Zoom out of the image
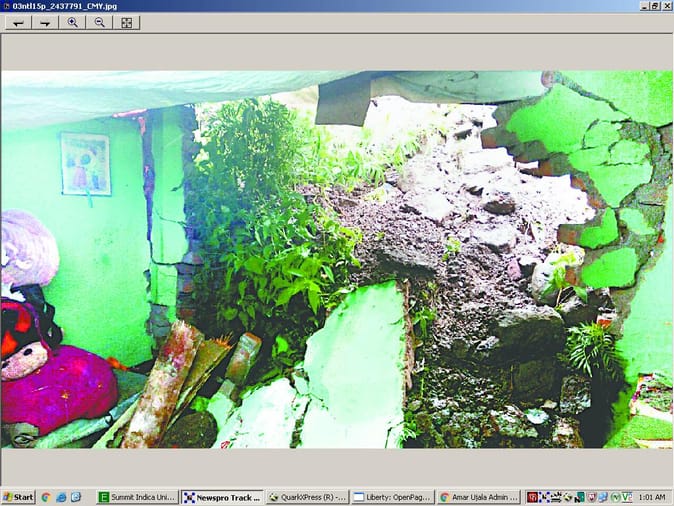Screen dimensions: 674x506 pos(100,23)
